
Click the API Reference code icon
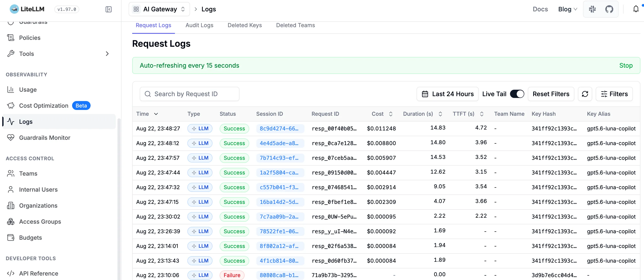pos(10,273)
